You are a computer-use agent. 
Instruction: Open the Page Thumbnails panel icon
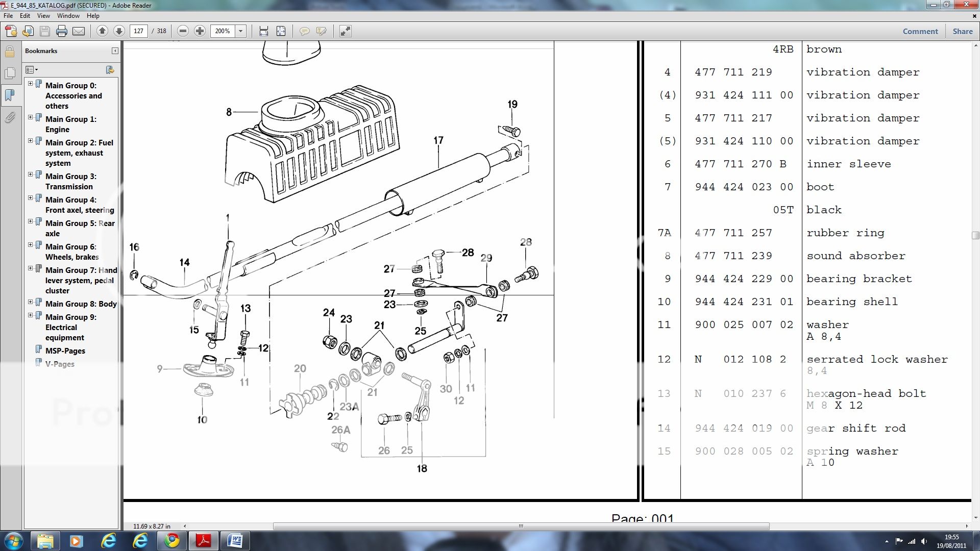10,73
